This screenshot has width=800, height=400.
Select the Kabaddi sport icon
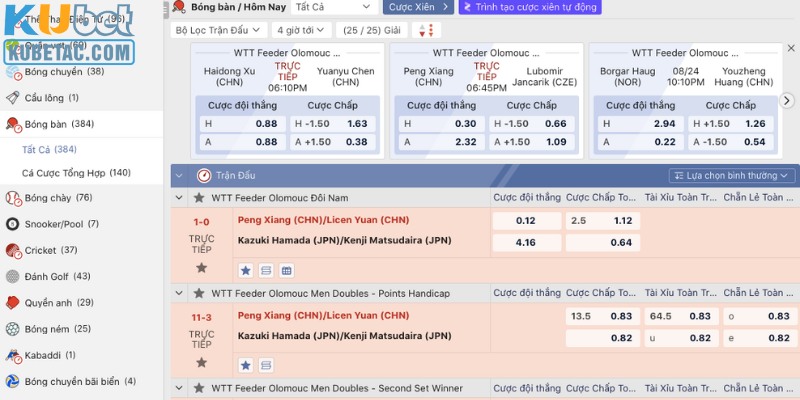click(13, 356)
